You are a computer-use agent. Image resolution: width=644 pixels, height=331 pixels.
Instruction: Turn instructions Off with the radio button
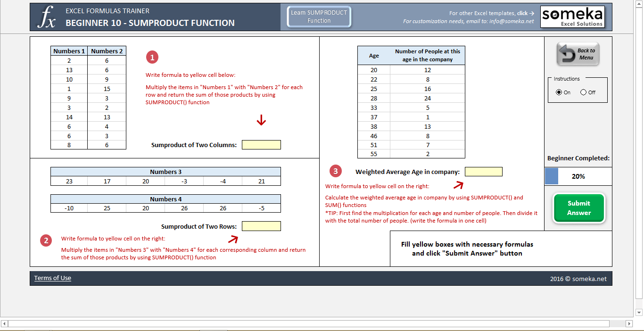point(584,92)
